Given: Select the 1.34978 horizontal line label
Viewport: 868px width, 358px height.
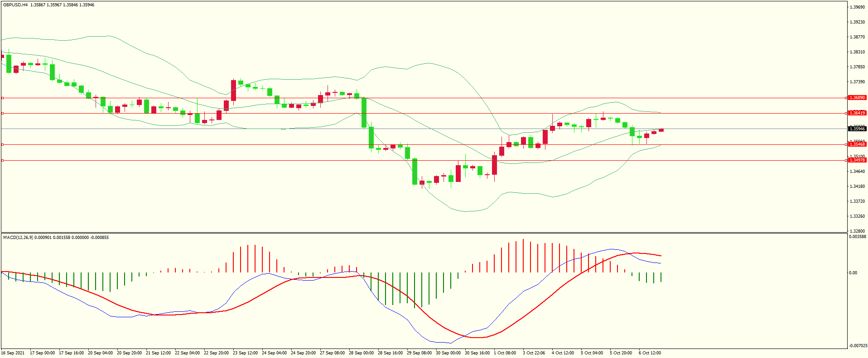Looking at the screenshot, I should point(857,160).
